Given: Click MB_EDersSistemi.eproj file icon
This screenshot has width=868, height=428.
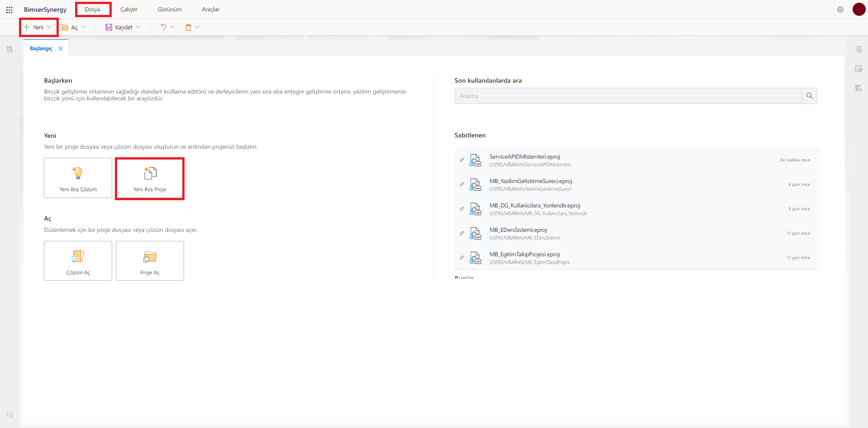Looking at the screenshot, I should [475, 233].
